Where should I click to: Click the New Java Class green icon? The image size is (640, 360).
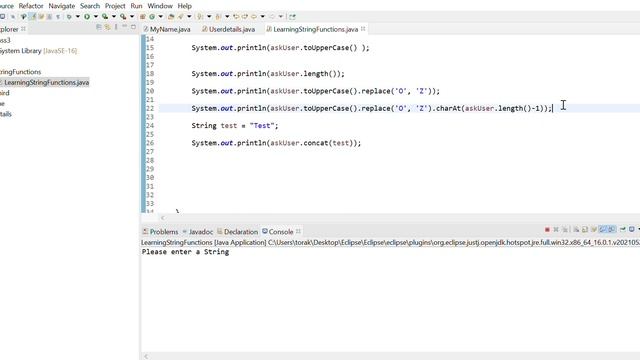(x=152, y=17)
